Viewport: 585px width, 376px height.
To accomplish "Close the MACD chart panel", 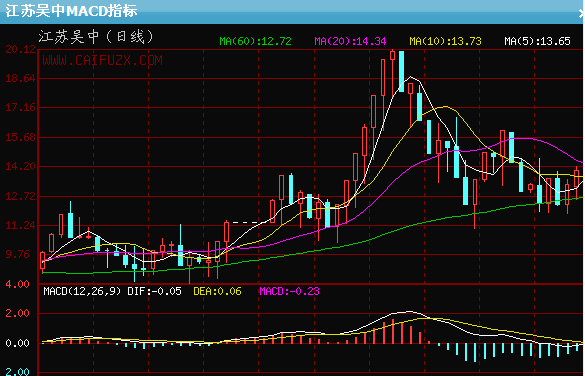I will 581,14.
